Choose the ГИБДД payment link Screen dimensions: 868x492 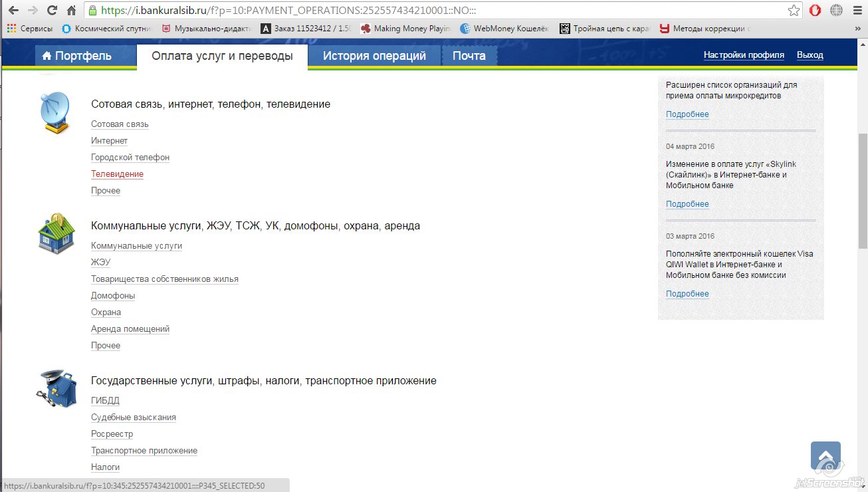pyautogui.click(x=105, y=401)
